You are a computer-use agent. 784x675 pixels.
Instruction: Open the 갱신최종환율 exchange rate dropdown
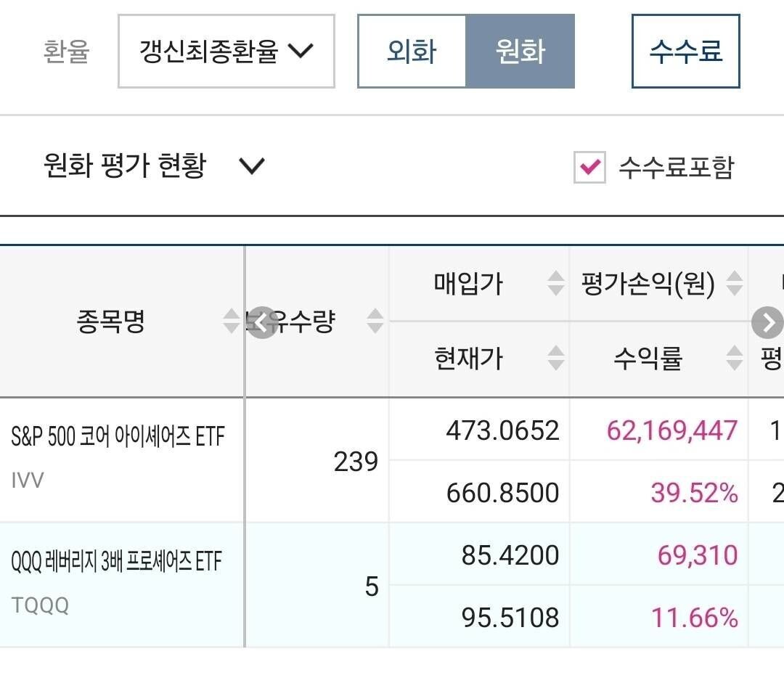pos(225,52)
